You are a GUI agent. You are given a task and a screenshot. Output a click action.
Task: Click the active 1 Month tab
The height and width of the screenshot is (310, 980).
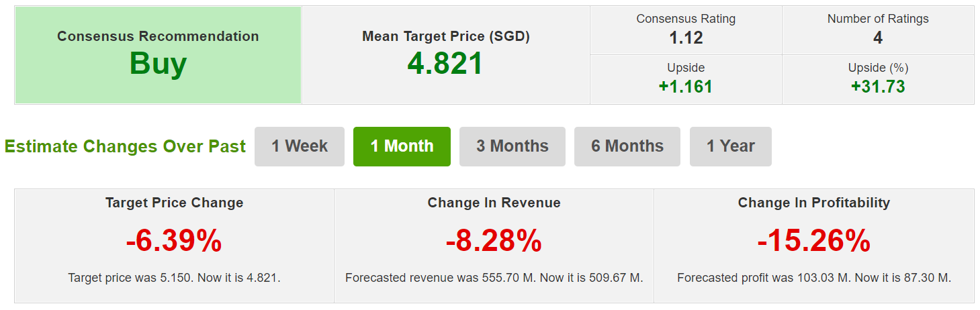pos(402,146)
